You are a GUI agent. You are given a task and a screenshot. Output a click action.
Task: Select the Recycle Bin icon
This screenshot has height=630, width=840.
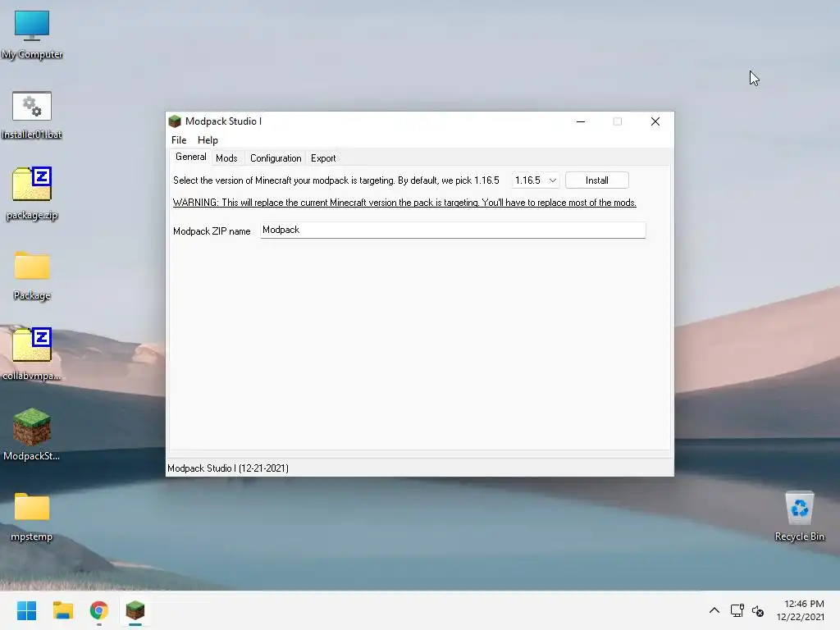pos(799,516)
